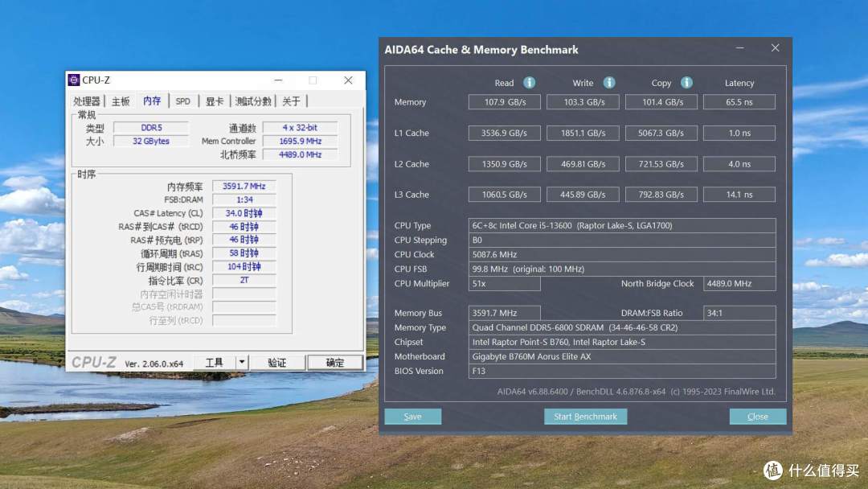
Task: Click the 确定 button in CPU-Z
Action: point(335,363)
